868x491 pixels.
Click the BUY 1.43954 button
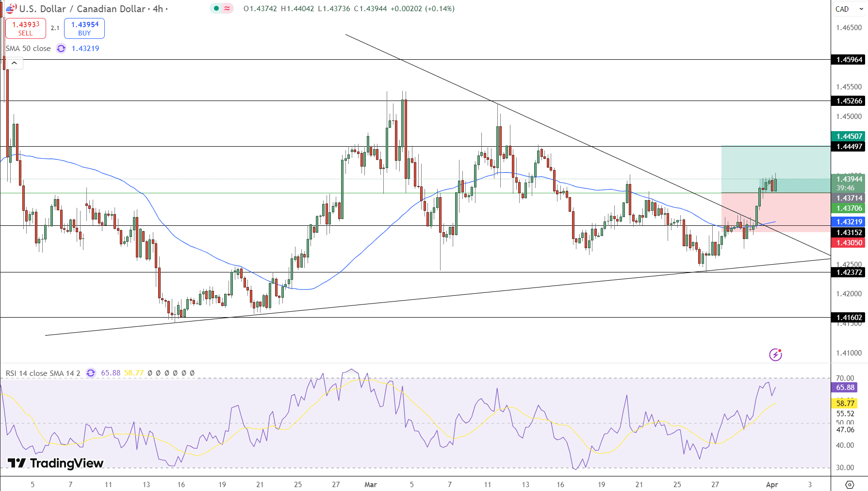84,29
